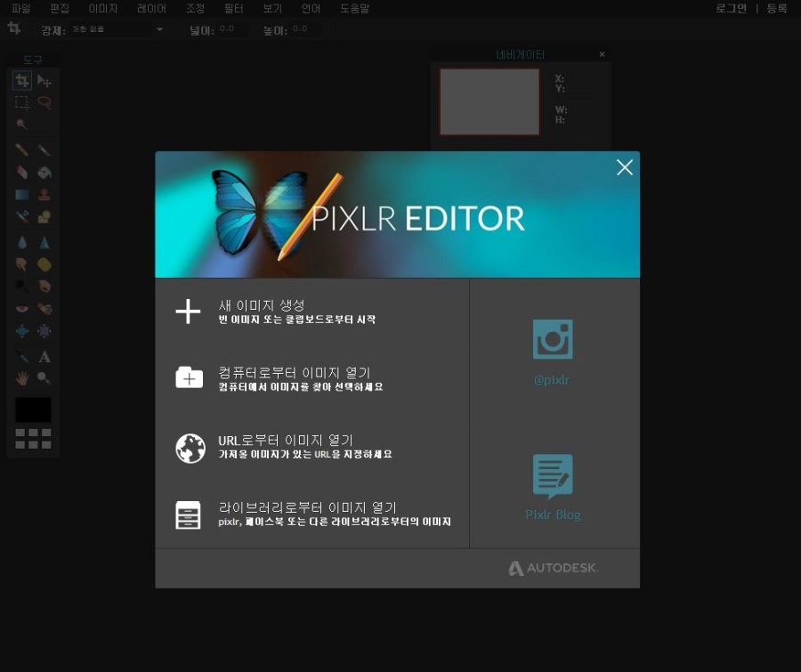Image resolution: width=801 pixels, height=672 pixels.
Task: Select the Drawing shape tool
Action: coord(44,216)
